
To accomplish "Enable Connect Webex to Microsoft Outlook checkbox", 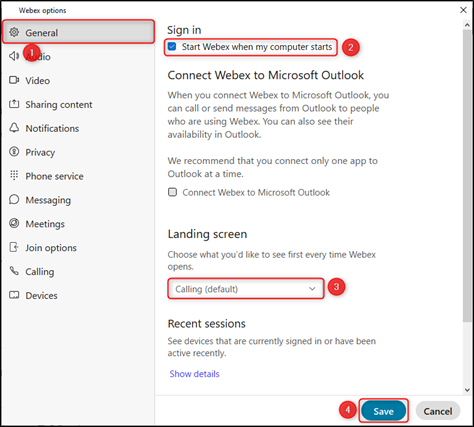I will 172,192.
